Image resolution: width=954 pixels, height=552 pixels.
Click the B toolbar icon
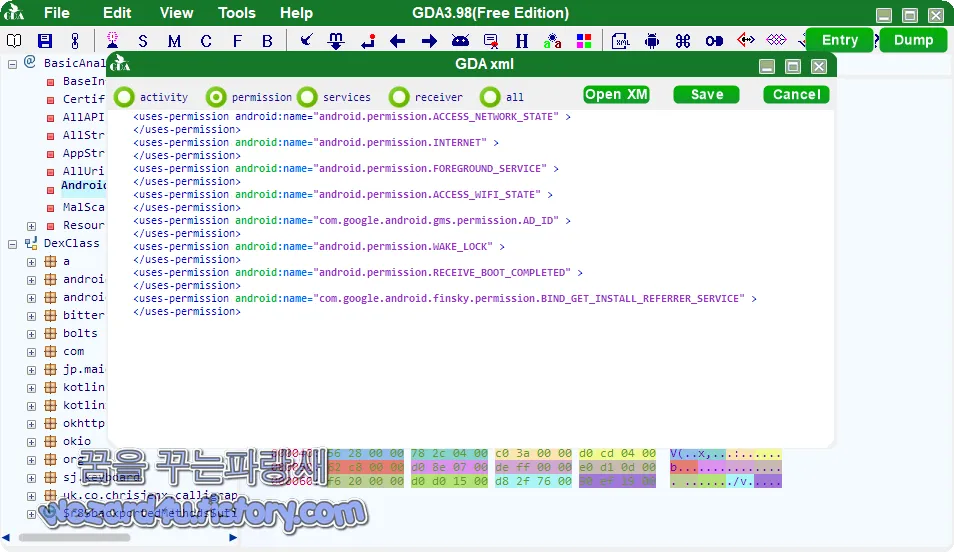(267, 41)
